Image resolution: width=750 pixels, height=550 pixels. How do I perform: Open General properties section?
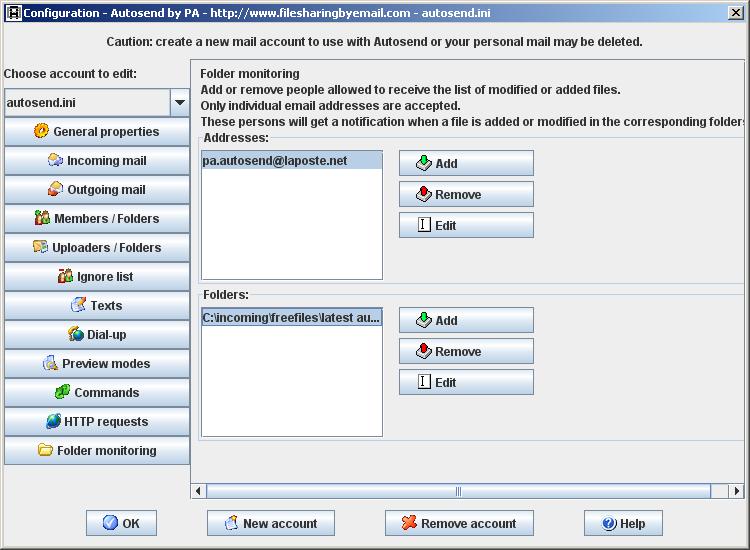coord(97,132)
